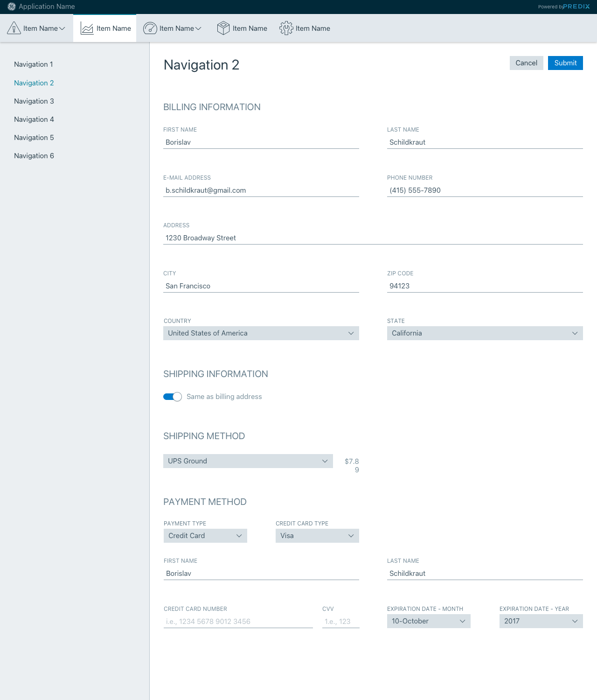The height and width of the screenshot is (700, 597).
Task: Change the Credit Card Type from Visa
Action: [x=317, y=536]
